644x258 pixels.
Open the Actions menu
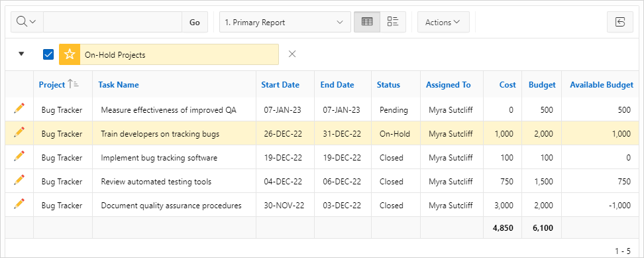(443, 22)
